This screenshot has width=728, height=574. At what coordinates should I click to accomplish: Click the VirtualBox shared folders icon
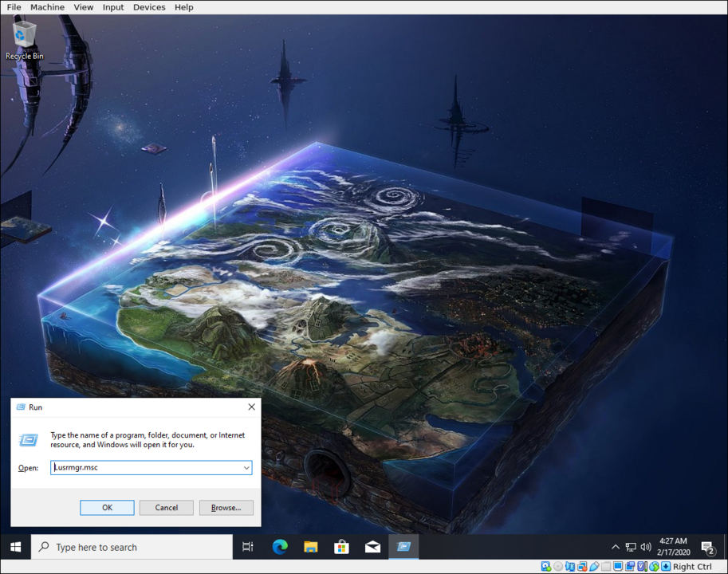click(606, 566)
